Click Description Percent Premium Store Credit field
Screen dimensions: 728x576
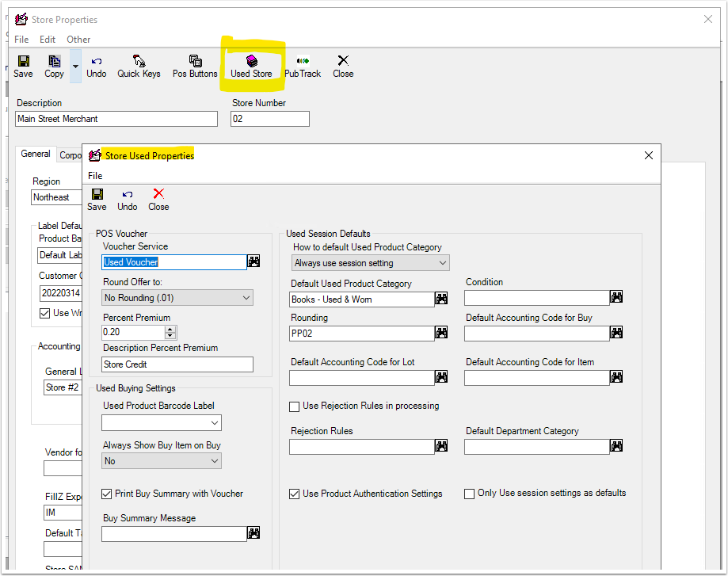(x=177, y=364)
